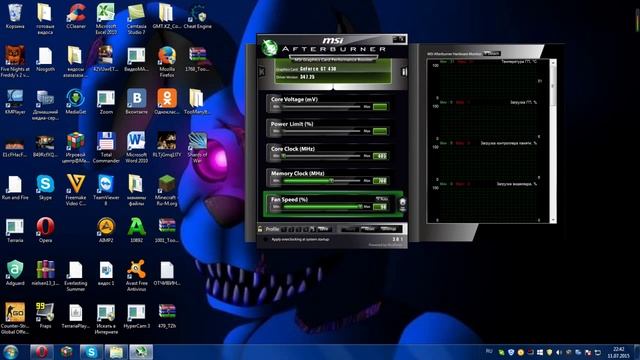640x360 pixels.
Task: Open the Recycle Bin (Корзина) desktop icon
Action: (15, 16)
